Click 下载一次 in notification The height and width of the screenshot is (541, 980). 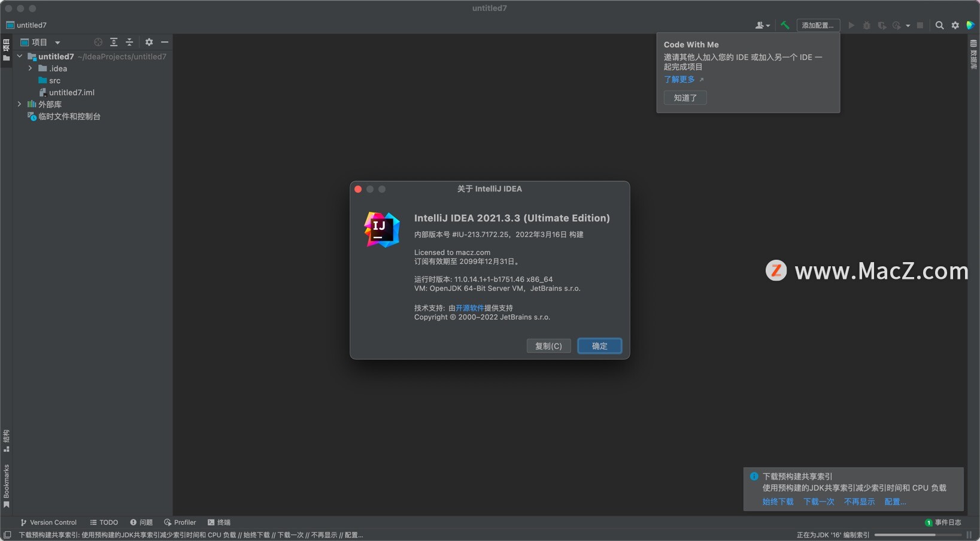(x=819, y=502)
